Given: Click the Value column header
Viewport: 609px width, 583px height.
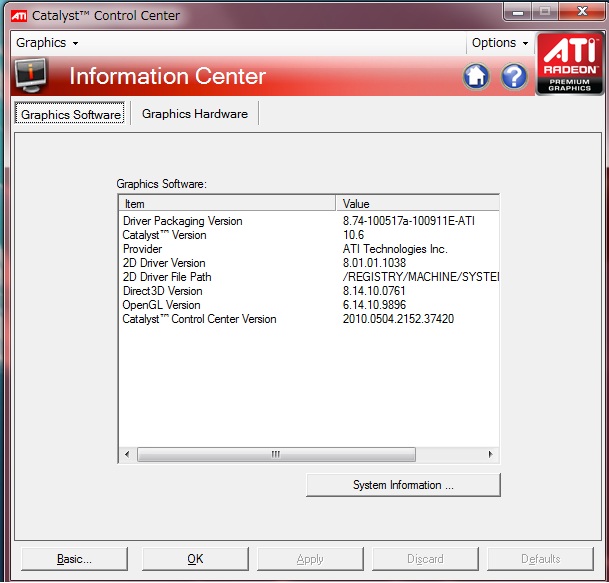Looking at the screenshot, I should pyautogui.click(x=417, y=203).
